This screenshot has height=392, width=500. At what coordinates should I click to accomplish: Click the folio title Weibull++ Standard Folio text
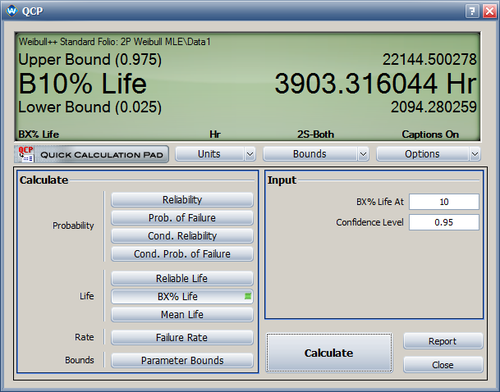pyautogui.click(x=115, y=42)
